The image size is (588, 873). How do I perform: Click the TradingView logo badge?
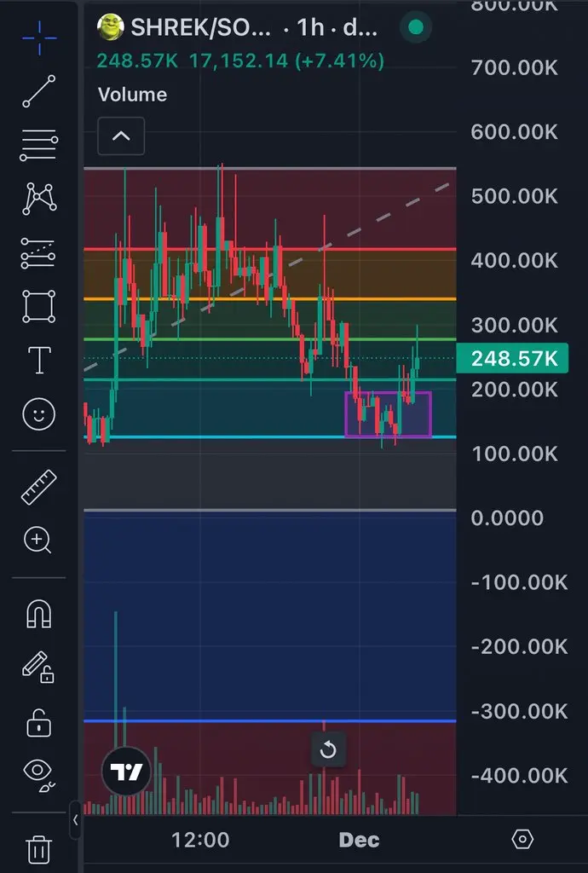(x=126, y=771)
